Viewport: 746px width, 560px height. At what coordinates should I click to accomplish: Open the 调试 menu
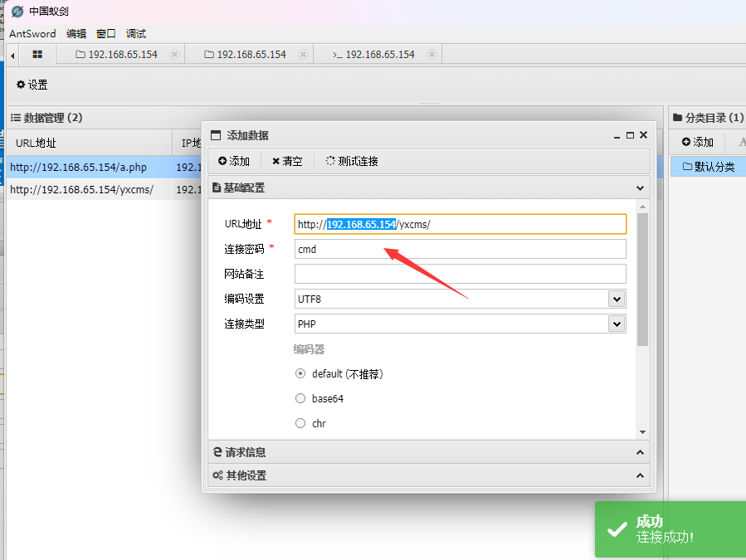tap(136, 34)
